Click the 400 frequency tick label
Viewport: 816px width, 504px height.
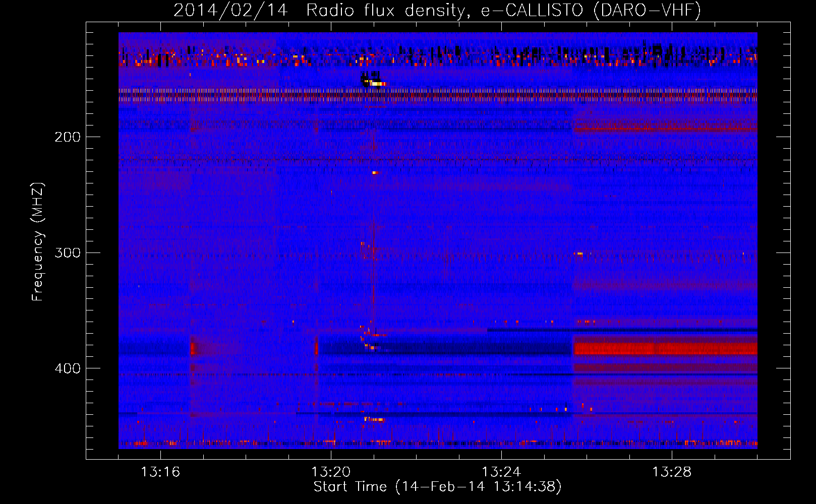[x=68, y=368]
